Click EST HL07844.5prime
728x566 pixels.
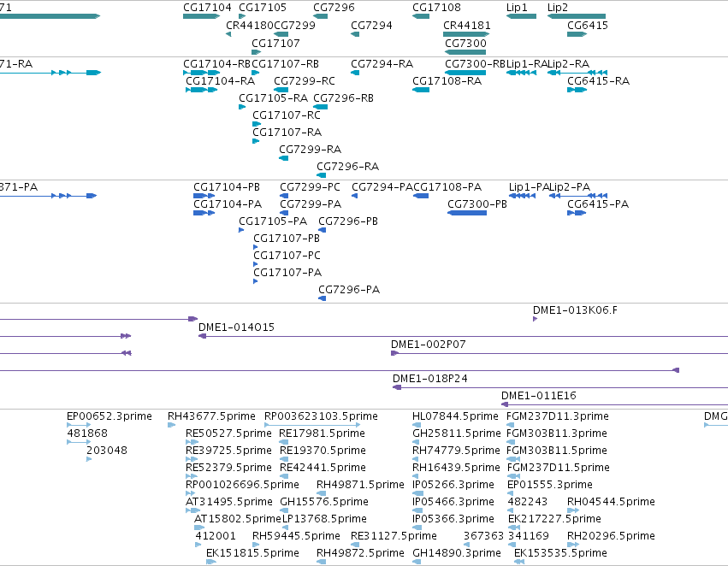point(417,425)
